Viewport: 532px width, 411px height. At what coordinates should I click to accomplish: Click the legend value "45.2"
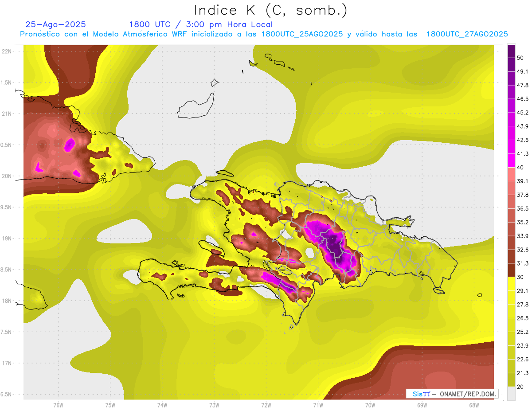click(522, 113)
